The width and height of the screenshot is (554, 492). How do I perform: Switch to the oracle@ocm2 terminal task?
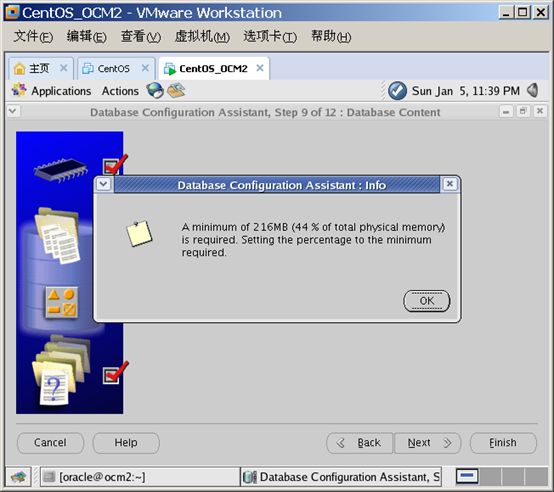[140, 477]
